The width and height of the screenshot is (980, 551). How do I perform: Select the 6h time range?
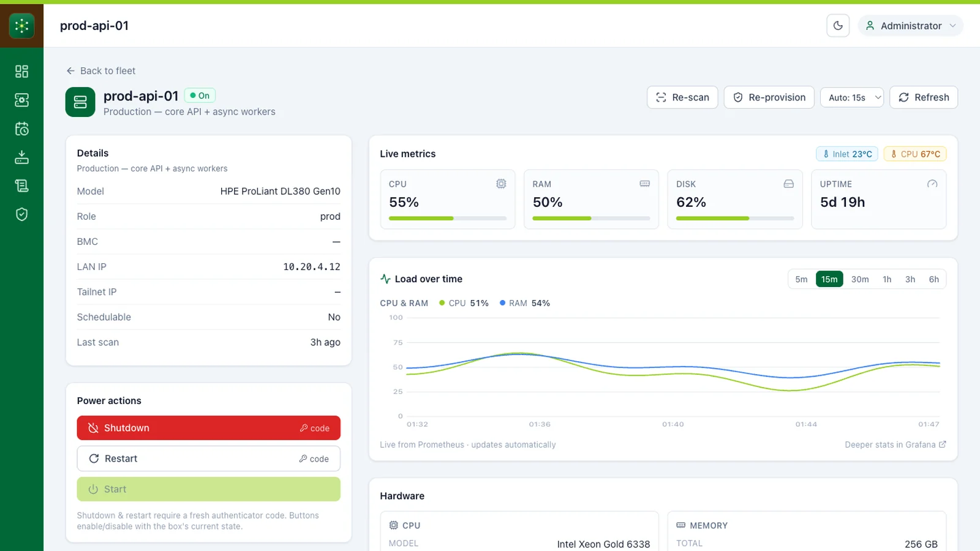(x=933, y=279)
